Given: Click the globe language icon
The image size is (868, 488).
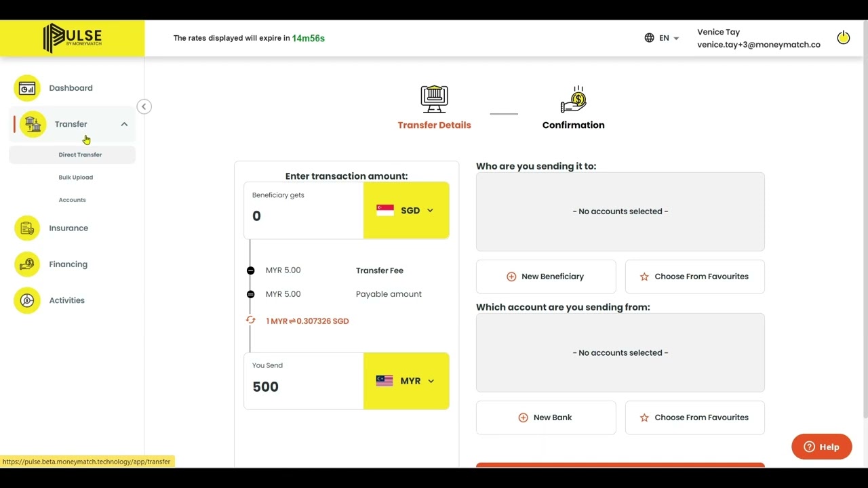Looking at the screenshot, I should point(649,38).
